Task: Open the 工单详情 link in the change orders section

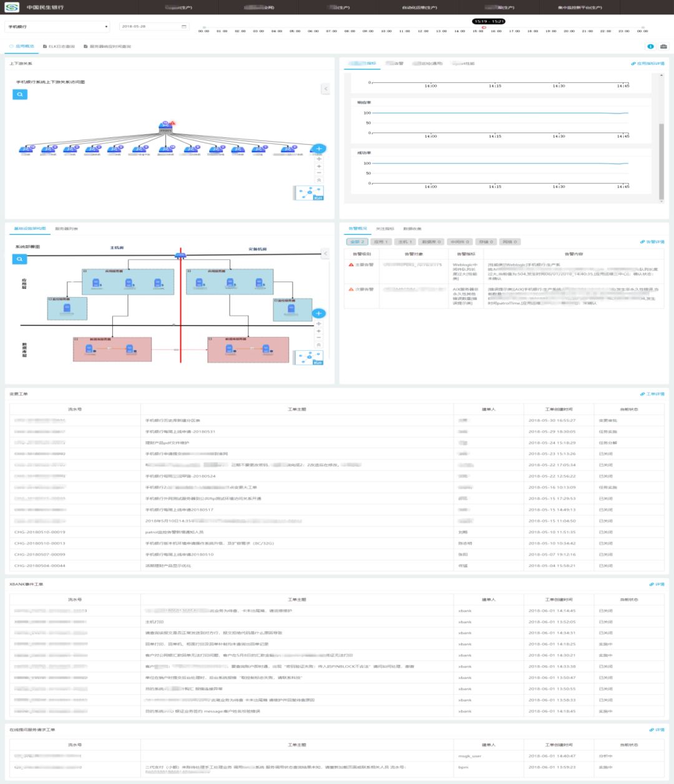Action: tap(652, 394)
